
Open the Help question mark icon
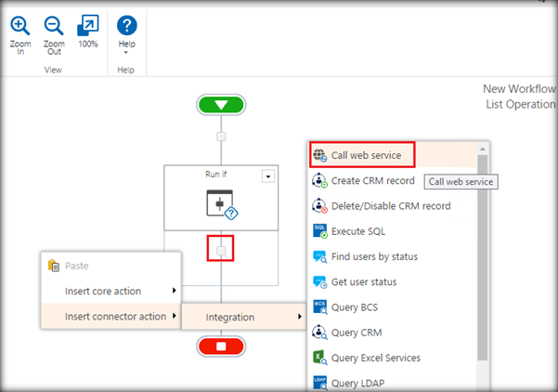click(x=126, y=25)
